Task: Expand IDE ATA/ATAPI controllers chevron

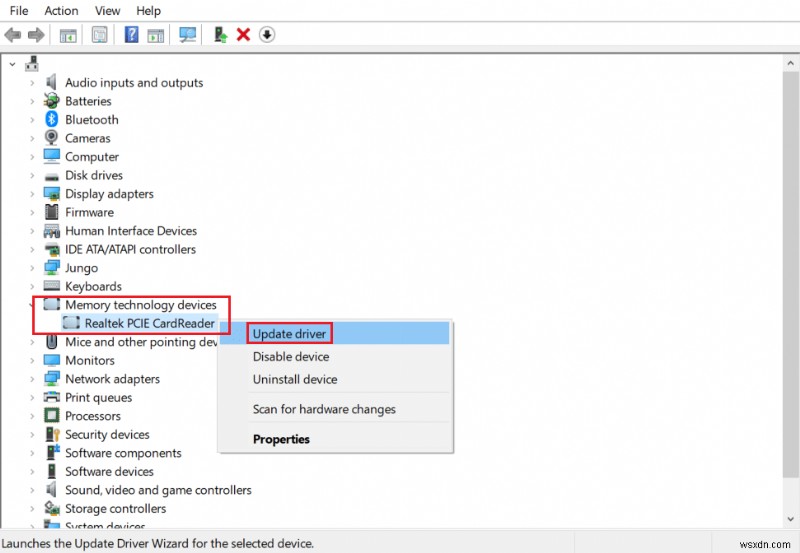Action: [32, 249]
